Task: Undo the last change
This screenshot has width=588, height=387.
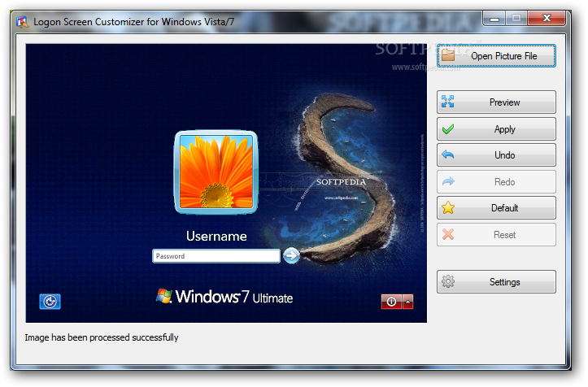Action: click(496, 154)
